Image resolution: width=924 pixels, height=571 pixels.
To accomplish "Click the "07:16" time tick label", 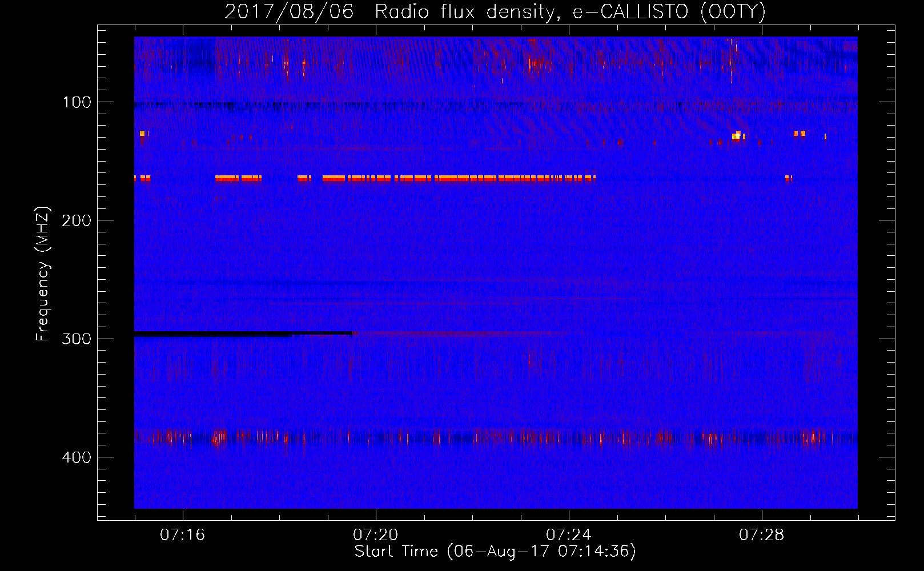I will 182,535.
